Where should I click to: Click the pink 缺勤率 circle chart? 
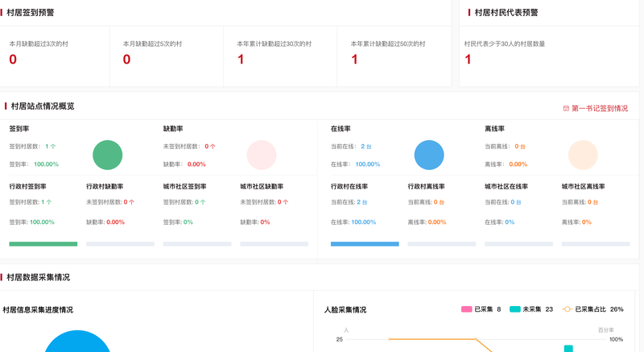pyautogui.click(x=262, y=155)
